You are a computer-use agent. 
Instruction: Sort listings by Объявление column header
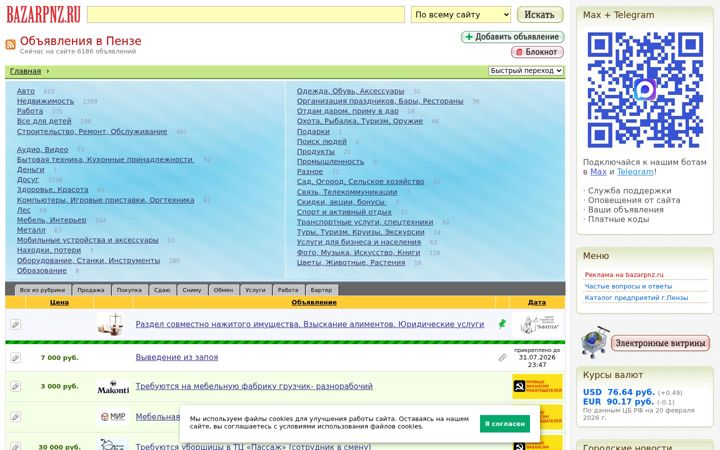point(314,302)
